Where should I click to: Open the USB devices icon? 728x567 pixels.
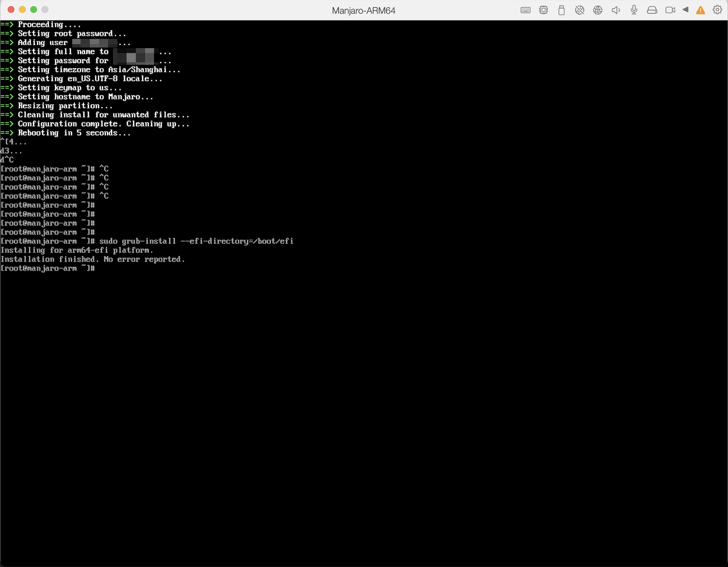pyautogui.click(x=561, y=10)
